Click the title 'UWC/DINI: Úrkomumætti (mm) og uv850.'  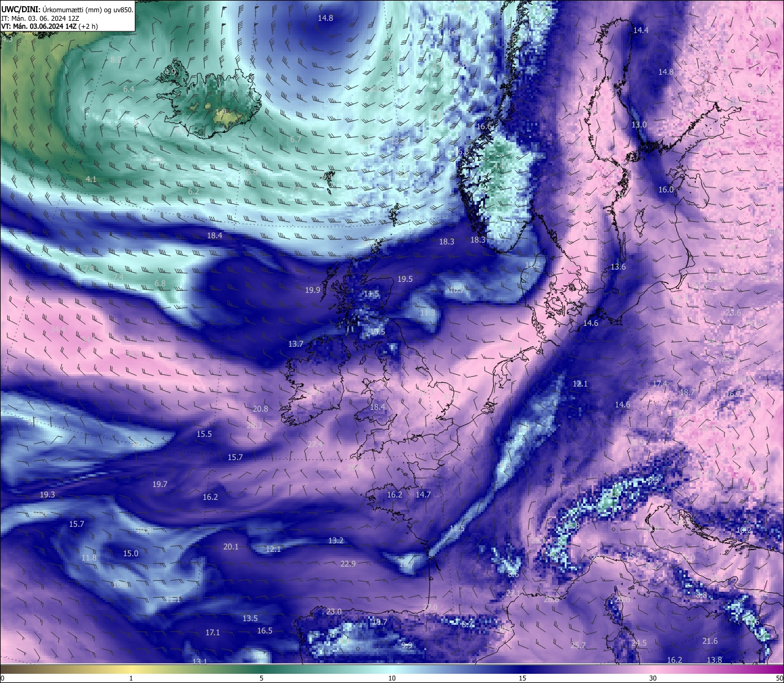[x=67, y=9]
